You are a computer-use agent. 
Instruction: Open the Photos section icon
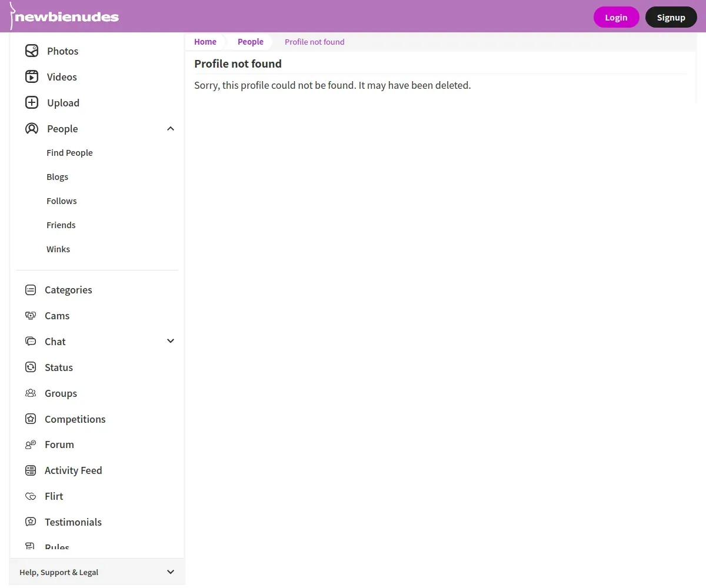[32, 51]
